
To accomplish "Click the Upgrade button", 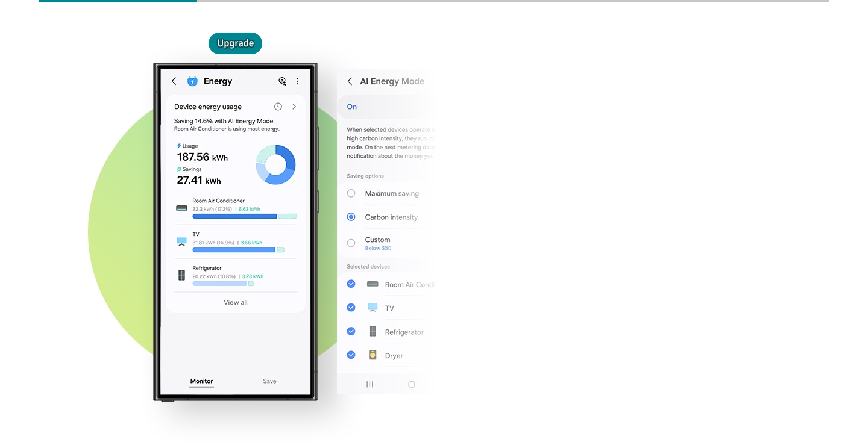I will tap(235, 43).
